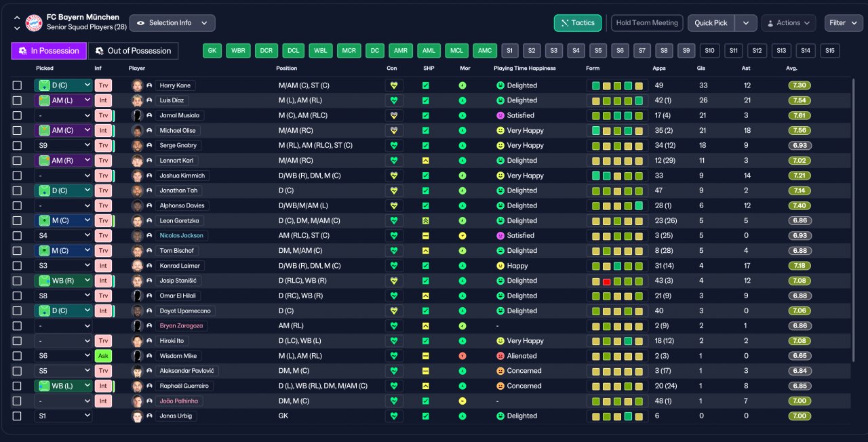Screen dimensions: 868x442
Task: Click Josip Stanišić's form color squares
Action: [x=616, y=281]
